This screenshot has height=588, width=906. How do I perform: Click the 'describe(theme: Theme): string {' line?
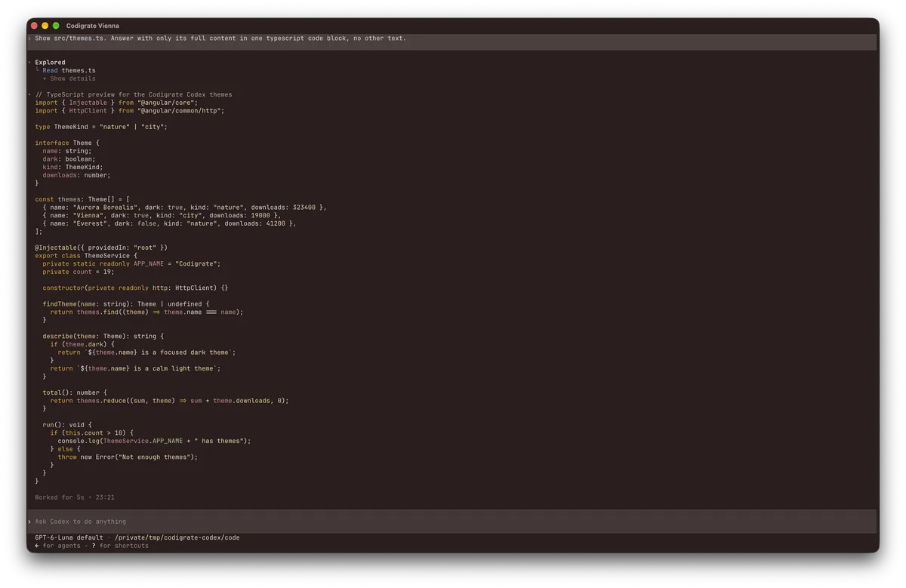tap(103, 337)
